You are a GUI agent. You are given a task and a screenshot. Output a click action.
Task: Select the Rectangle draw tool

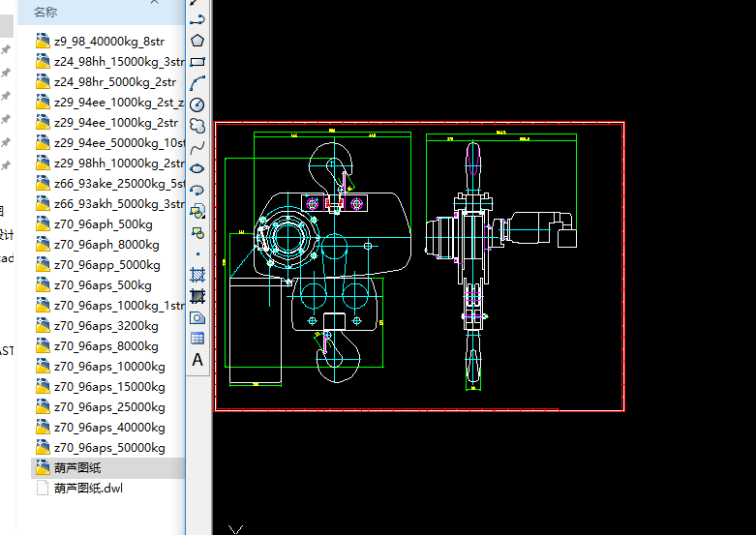point(197,62)
